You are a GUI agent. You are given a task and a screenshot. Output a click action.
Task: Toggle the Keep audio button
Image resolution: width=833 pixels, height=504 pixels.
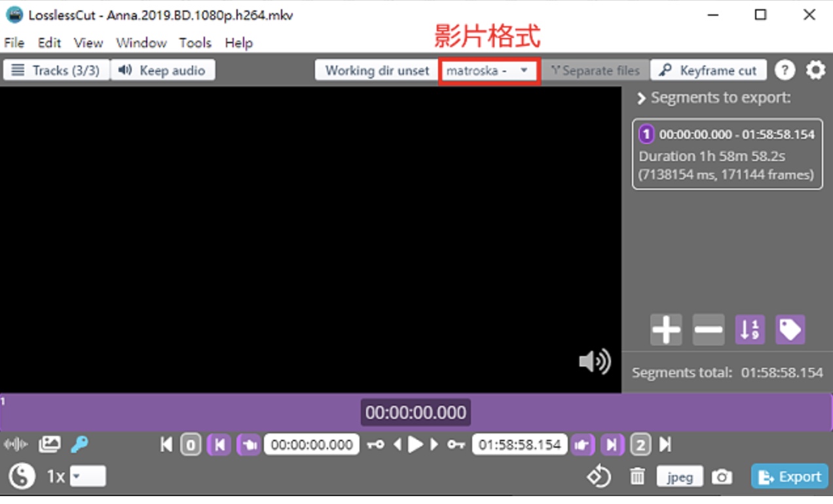[163, 71]
